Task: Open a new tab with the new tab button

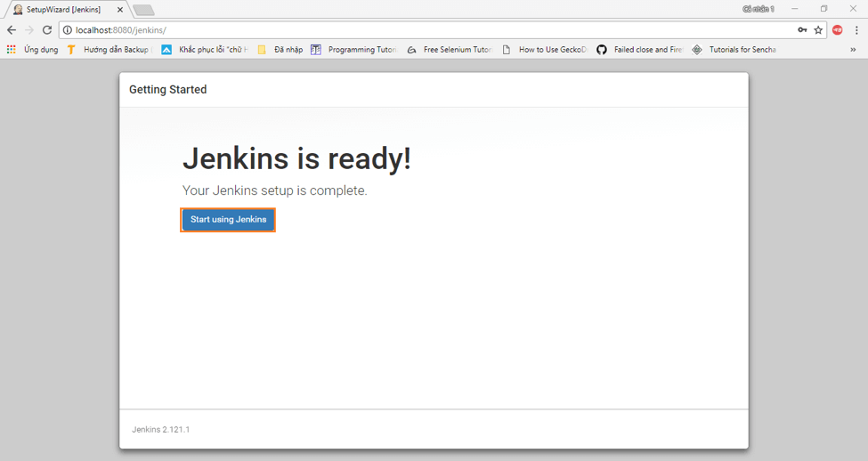Action: coord(144,10)
